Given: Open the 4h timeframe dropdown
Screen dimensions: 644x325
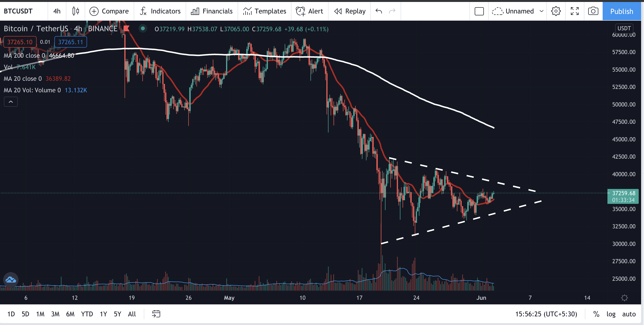Looking at the screenshot, I should pyautogui.click(x=57, y=11).
